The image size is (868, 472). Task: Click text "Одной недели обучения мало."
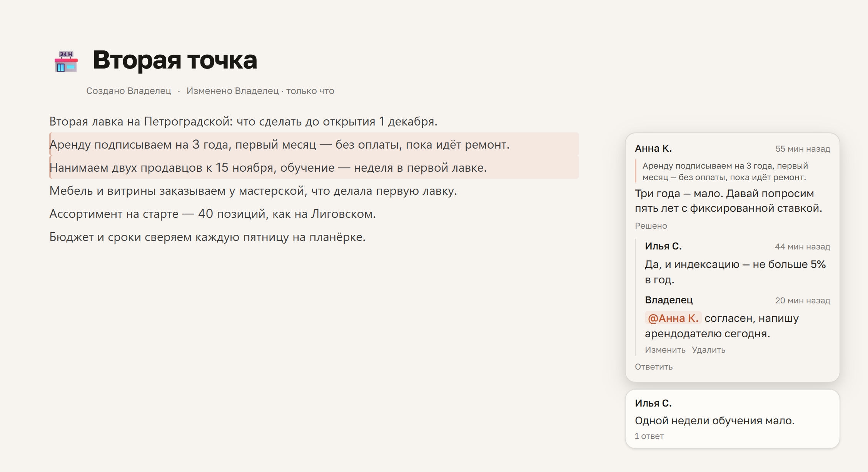pos(714,421)
